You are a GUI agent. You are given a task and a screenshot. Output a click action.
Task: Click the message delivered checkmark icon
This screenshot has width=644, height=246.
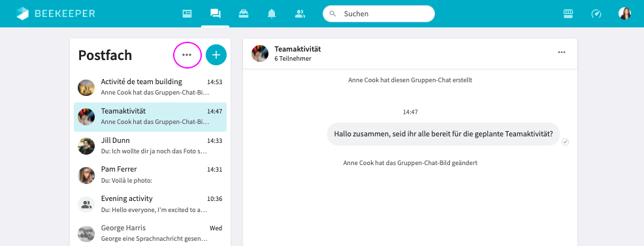[566, 142]
